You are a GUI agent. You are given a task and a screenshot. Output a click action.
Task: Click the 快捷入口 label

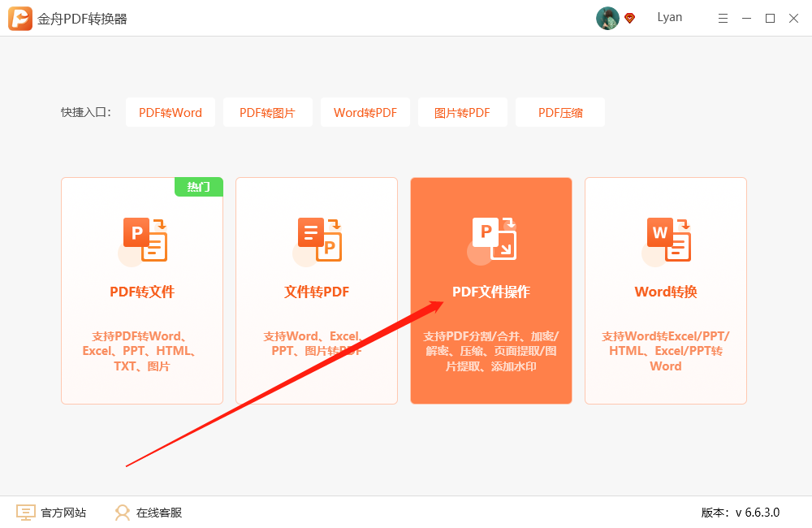(86, 112)
